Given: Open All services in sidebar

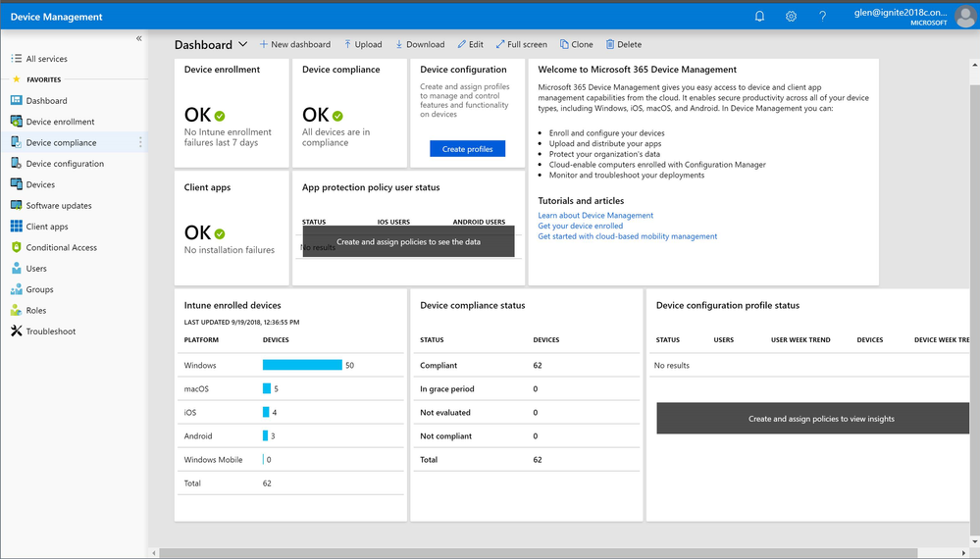Looking at the screenshot, I should click(x=47, y=59).
